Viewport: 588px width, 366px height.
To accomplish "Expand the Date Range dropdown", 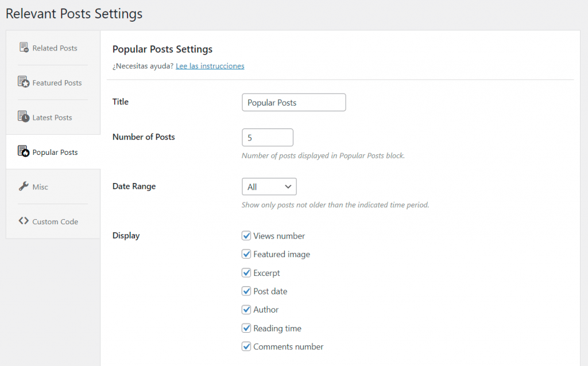I will click(x=269, y=186).
